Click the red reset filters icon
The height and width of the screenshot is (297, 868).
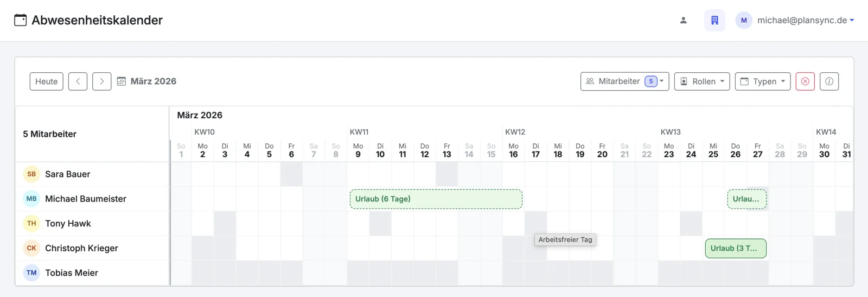[x=805, y=81]
